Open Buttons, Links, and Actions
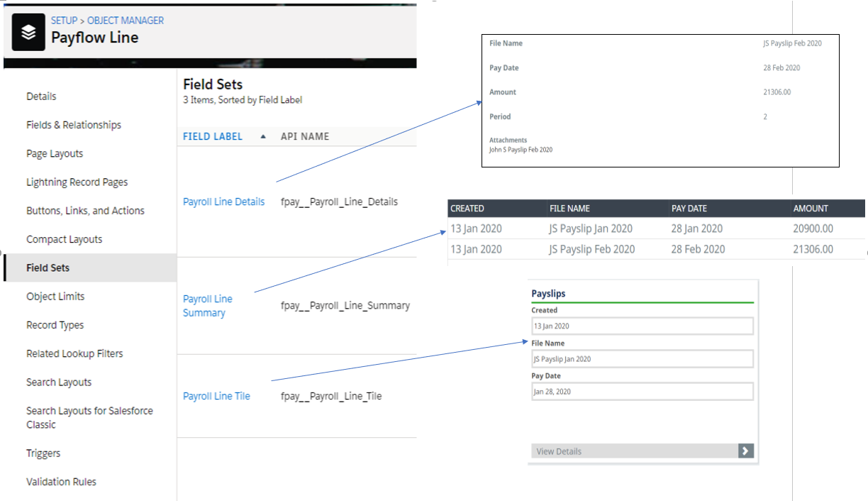 (x=85, y=211)
